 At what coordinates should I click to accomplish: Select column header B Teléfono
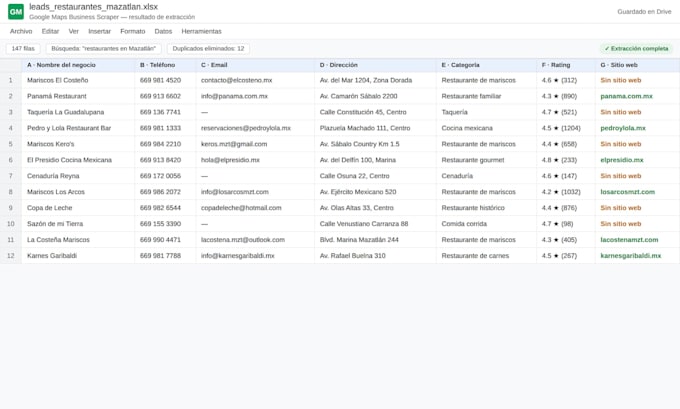165,65
